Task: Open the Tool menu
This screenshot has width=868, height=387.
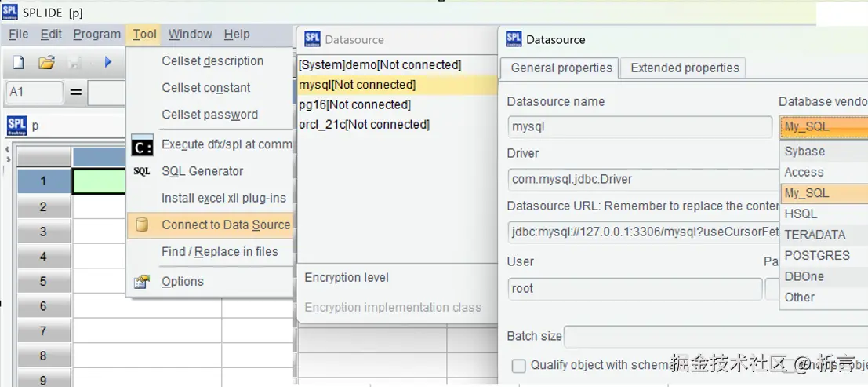Action: coord(144,35)
